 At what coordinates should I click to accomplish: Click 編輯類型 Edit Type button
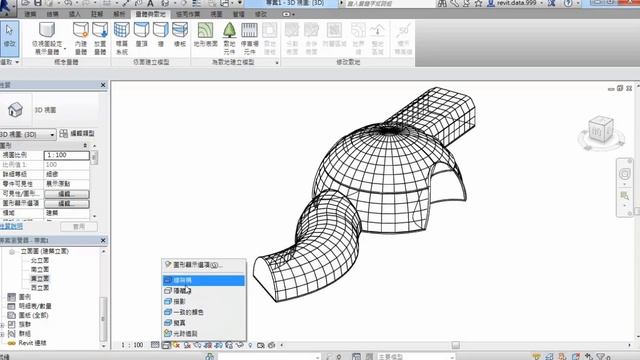(x=77, y=133)
